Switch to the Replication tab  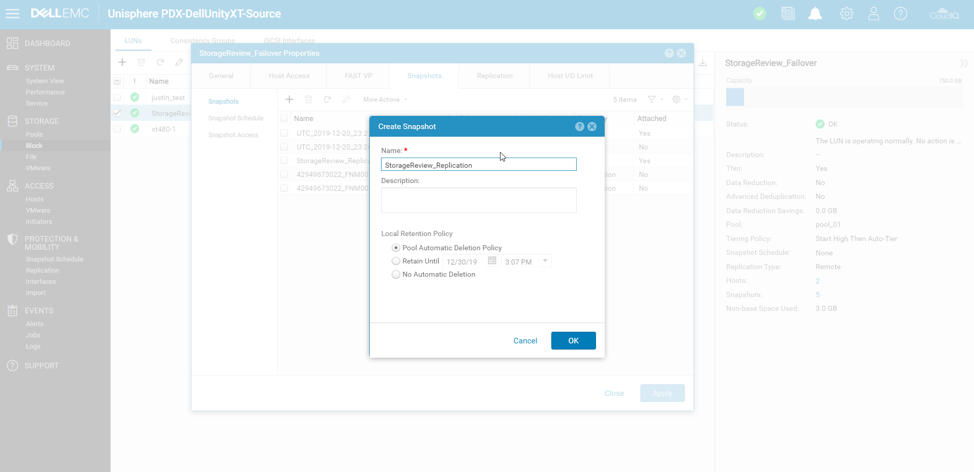(494, 76)
